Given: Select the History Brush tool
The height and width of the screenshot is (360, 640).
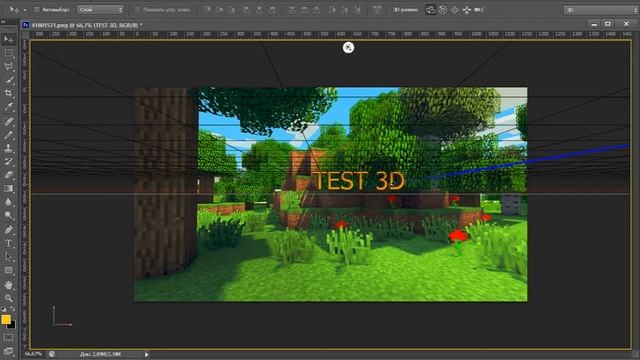Looking at the screenshot, I should pyautogui.click(x=8, y=162).
